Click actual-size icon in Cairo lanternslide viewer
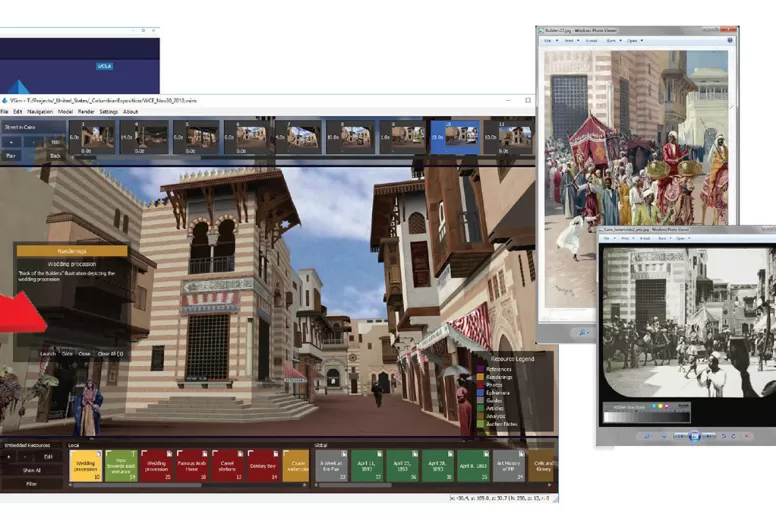This screenshot has height=517, width=776. coord(664,436)
